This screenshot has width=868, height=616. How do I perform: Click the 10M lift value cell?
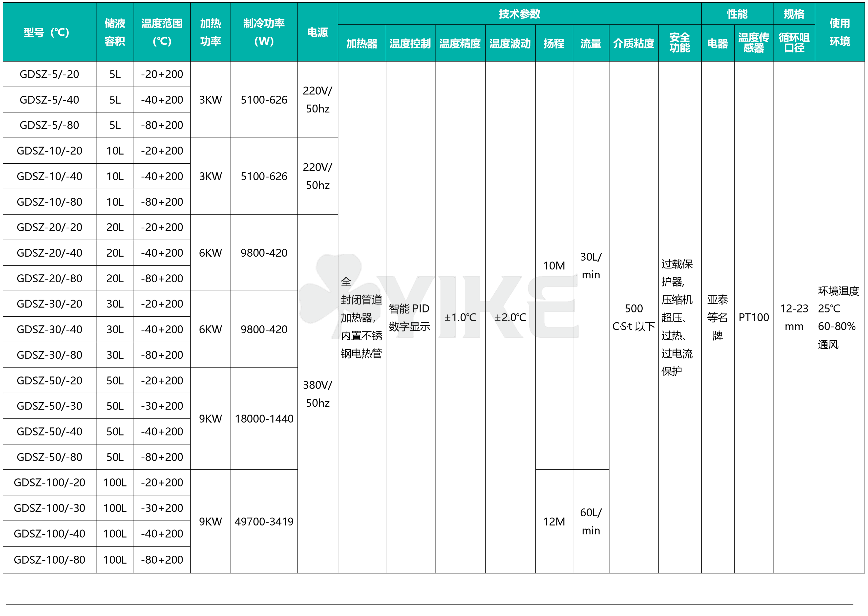554,265
